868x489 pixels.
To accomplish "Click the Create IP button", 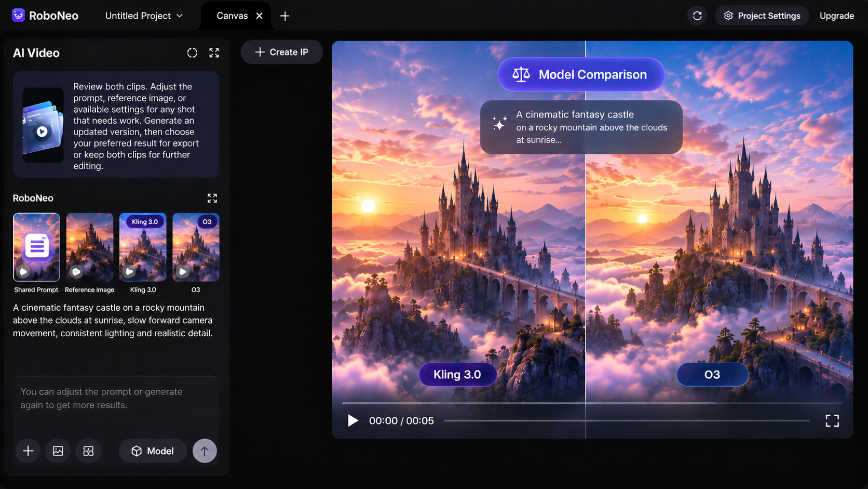I will point(281,52).
